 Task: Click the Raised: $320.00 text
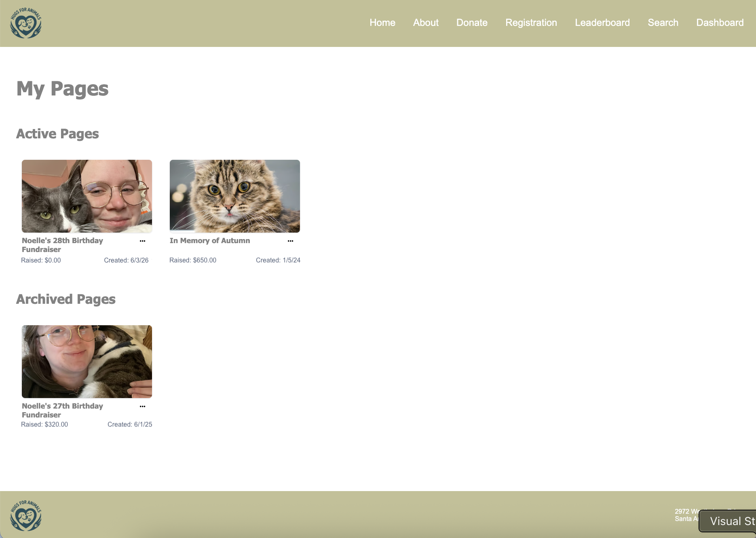pyautogui.click(x=44, y=424)
